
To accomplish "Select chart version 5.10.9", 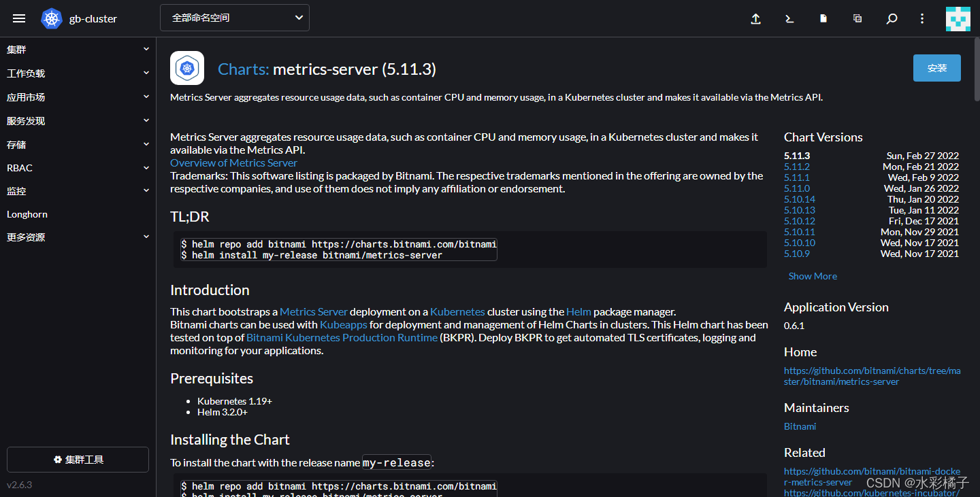I will (x=797, y=254).
